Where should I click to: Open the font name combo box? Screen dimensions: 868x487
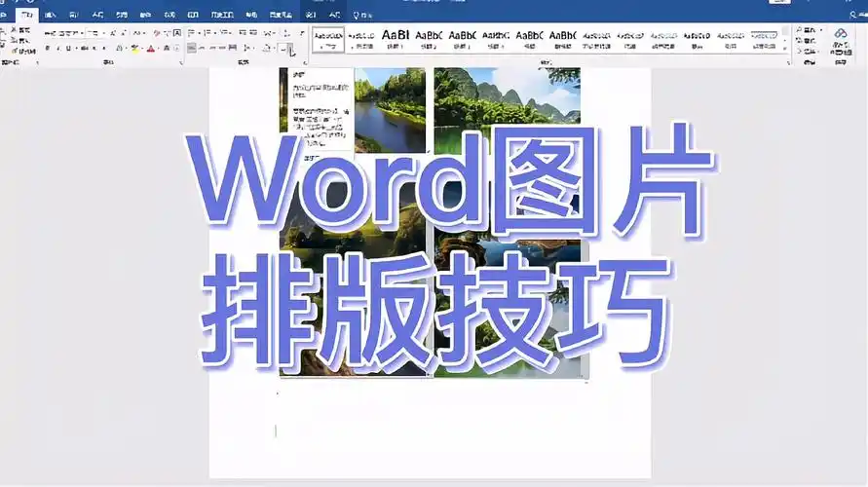(x=63, y=33)
